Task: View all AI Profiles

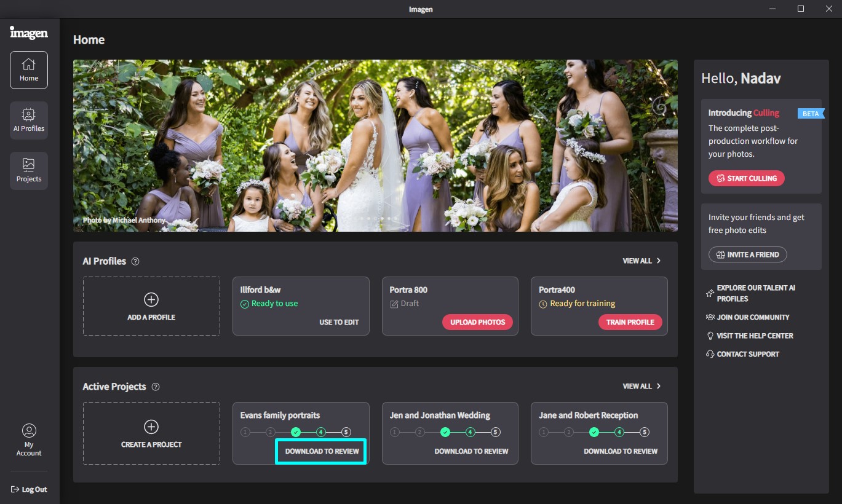Action: tap(642, 261)
